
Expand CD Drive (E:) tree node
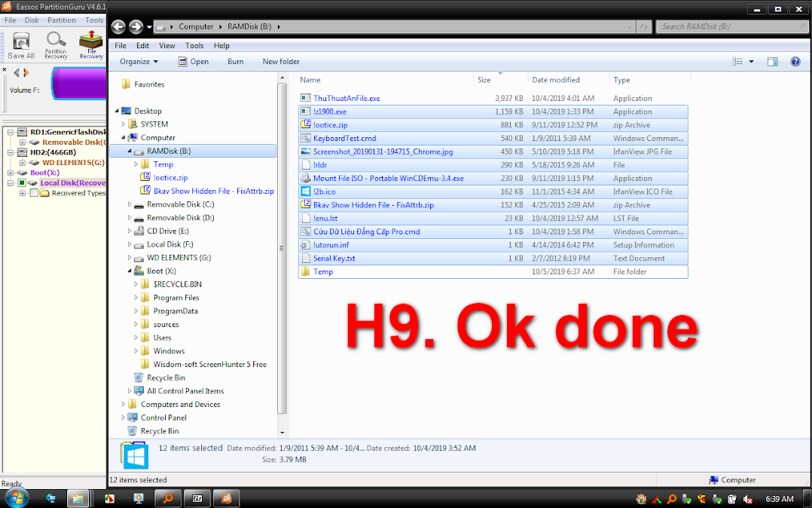(x=130, y=231)
